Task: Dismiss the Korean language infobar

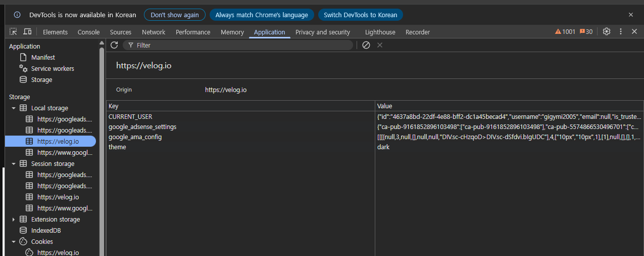Action: [631, 15]
